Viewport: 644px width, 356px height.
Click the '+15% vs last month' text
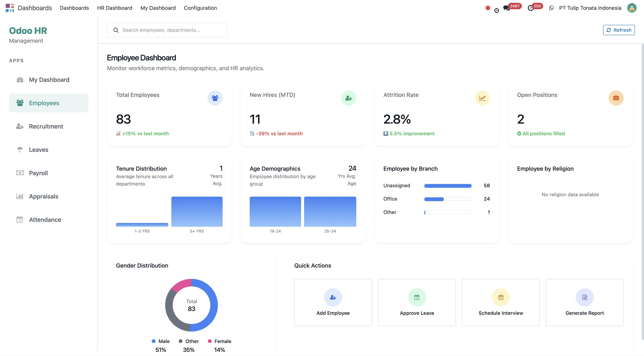pos(145,133)
